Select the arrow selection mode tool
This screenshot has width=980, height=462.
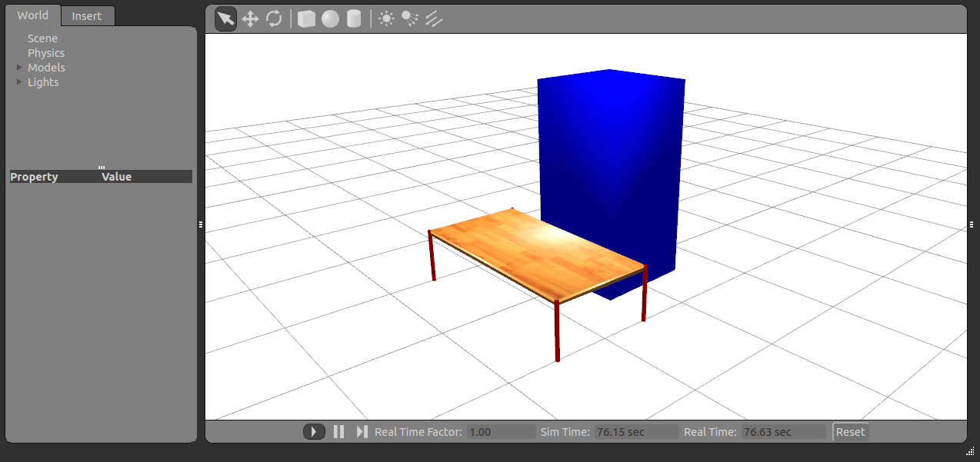point(225,19)
